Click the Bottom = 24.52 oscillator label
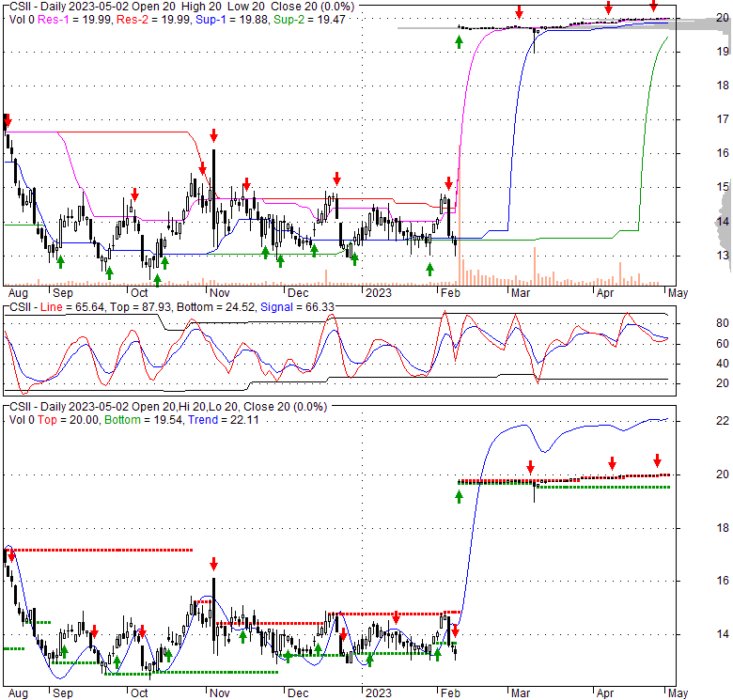This screenshot has height=700, width=733. point(215,307)
